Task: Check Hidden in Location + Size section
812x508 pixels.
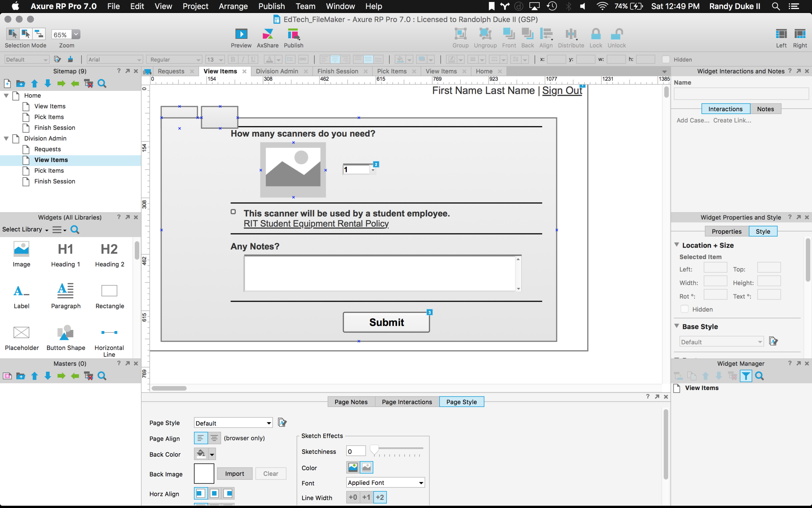Action: pos(684,309)
